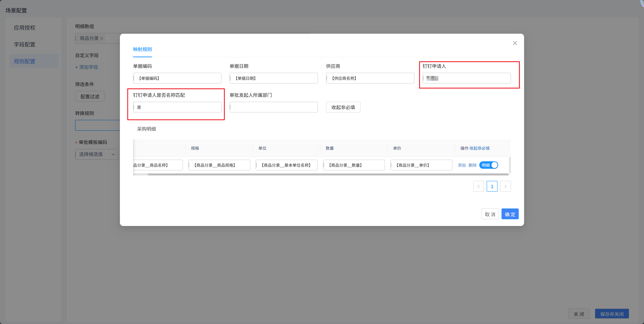
Task: Remove the 商品分录 tag via its X
Action: click(x=102, y=39)
